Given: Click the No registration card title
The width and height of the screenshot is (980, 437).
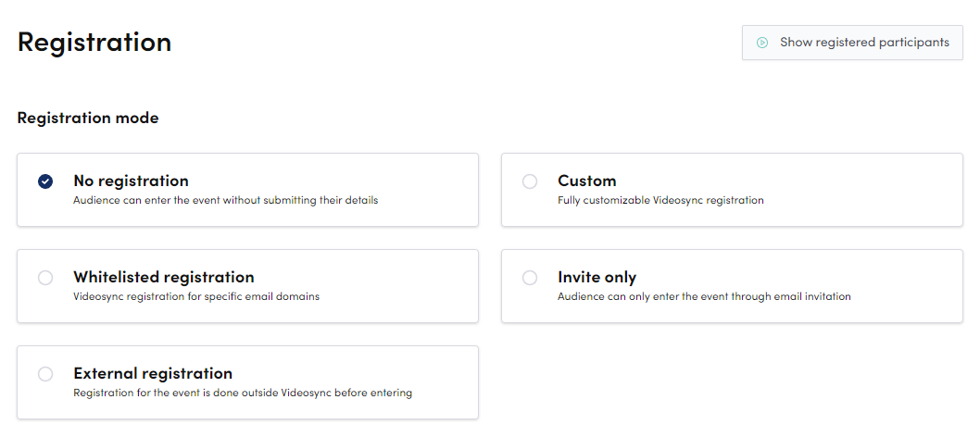Looking at the screenshot, I should (131, 181).
